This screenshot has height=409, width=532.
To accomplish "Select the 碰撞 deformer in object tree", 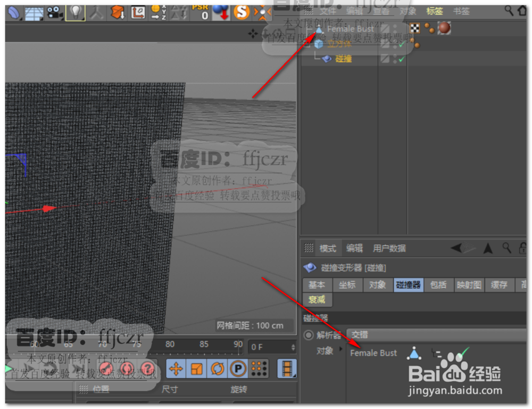I will click(343, 59).
